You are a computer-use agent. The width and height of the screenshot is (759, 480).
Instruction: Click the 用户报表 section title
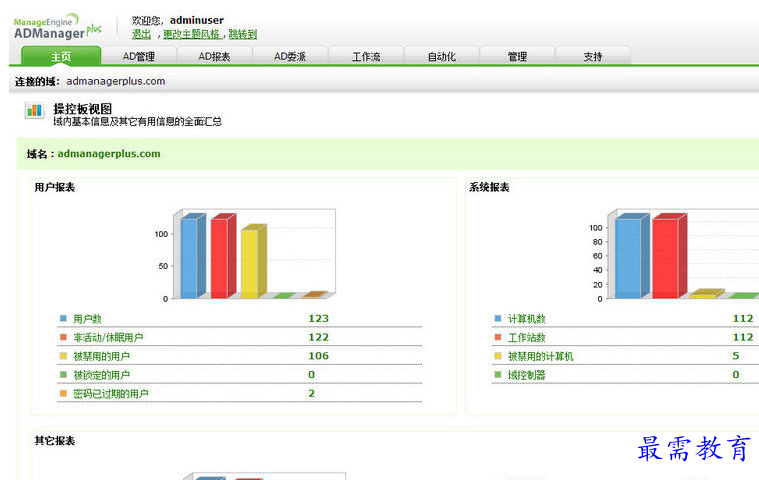(55, 187)
